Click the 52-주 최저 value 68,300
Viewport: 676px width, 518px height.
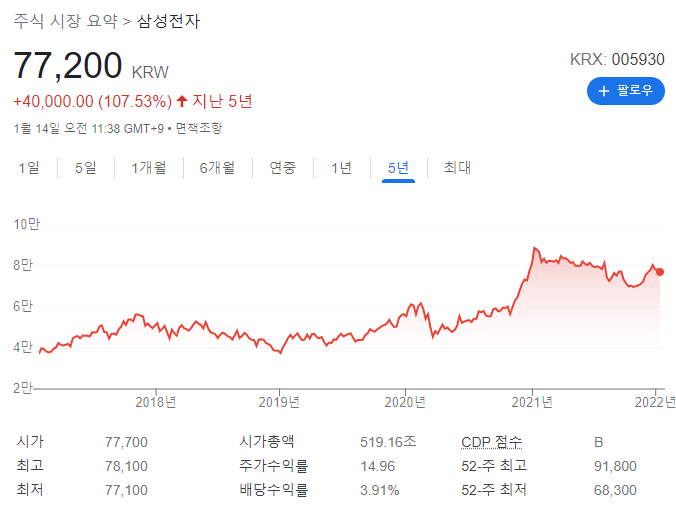click(615, 490)
